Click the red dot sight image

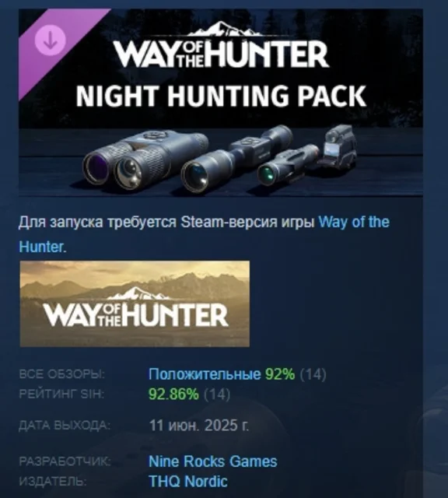[x=339, y=146]
